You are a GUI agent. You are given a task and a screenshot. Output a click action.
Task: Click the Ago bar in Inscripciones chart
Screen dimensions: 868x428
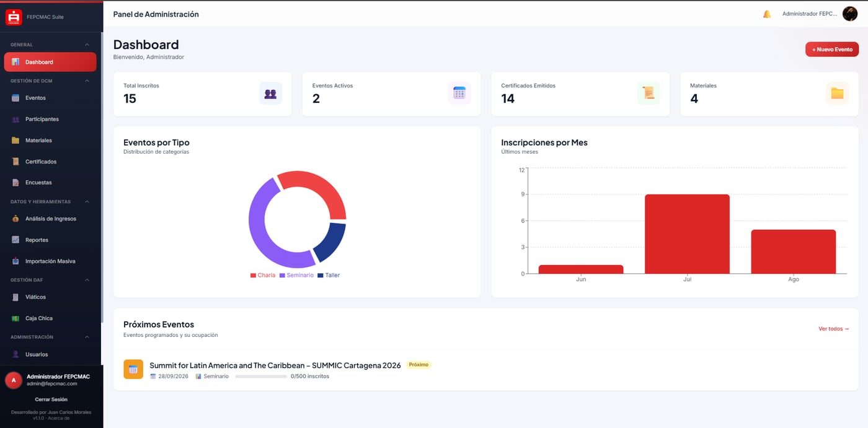(794, 251)
